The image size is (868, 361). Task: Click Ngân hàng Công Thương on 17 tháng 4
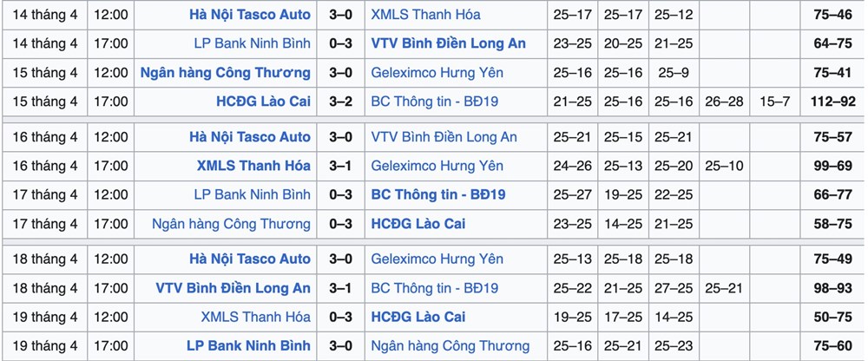(231, 224)
